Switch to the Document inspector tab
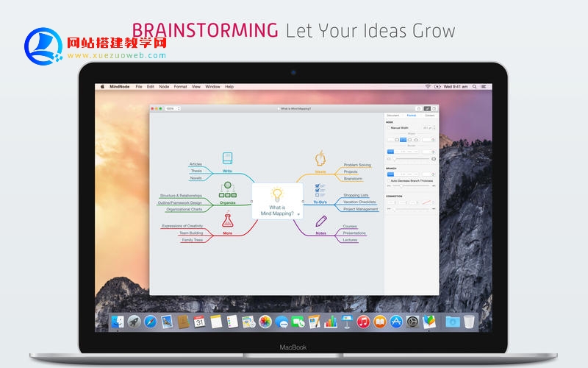The width and height of the screenshot is (588, 368). click(x=393, y=116)
